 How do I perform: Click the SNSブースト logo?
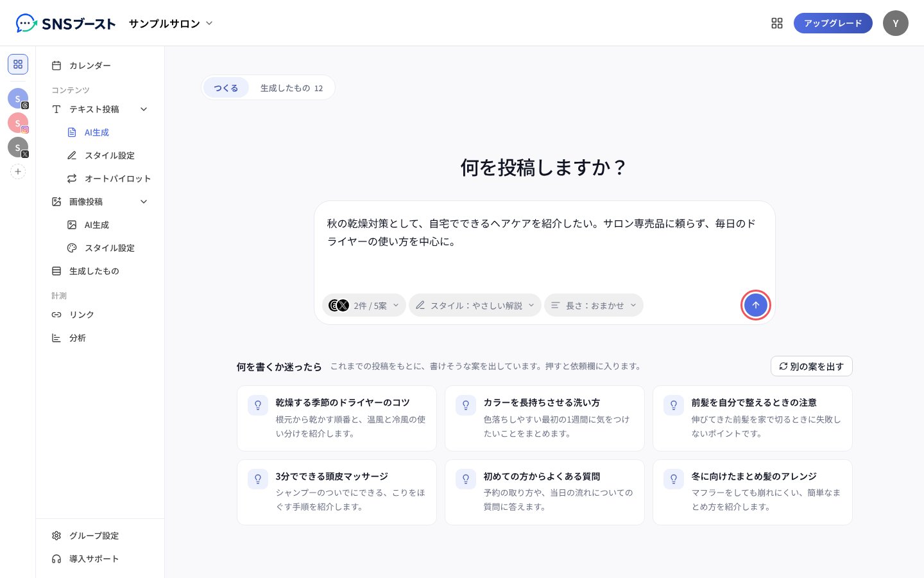click(65, 24)
